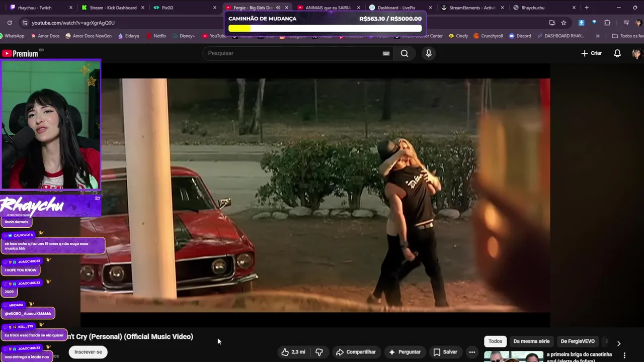Close the 'Stream - Kick Dashboard' tab
Screen dimensions: 644x362
click(143, 8)
